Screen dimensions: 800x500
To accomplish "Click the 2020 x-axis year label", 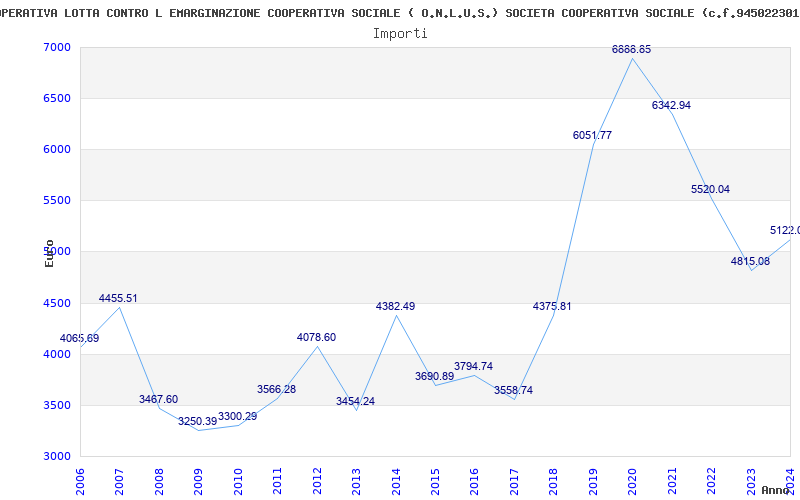I will 633,482.
